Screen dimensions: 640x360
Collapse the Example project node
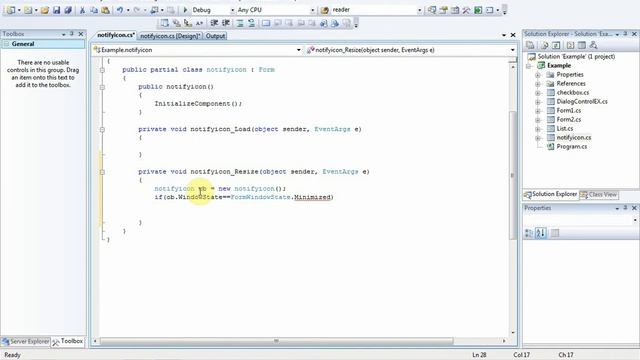coord(529,66)
